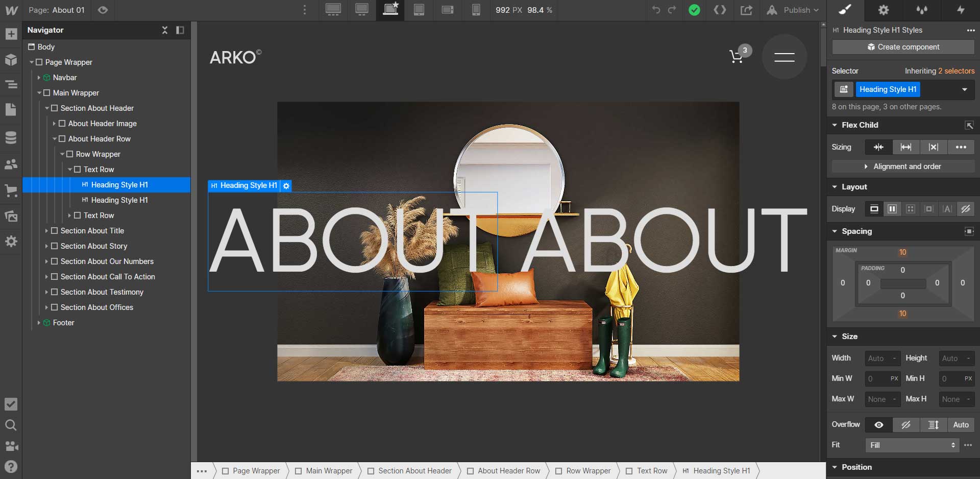Set Display to grid in Layout section
Viewport: 980px width, 479px height.
coord(911,209)
